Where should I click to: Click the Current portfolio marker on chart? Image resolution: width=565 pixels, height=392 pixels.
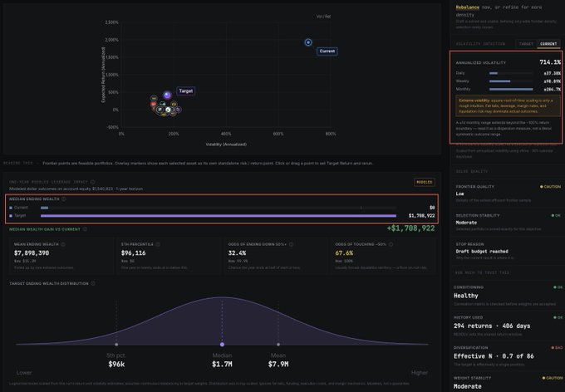308,42
